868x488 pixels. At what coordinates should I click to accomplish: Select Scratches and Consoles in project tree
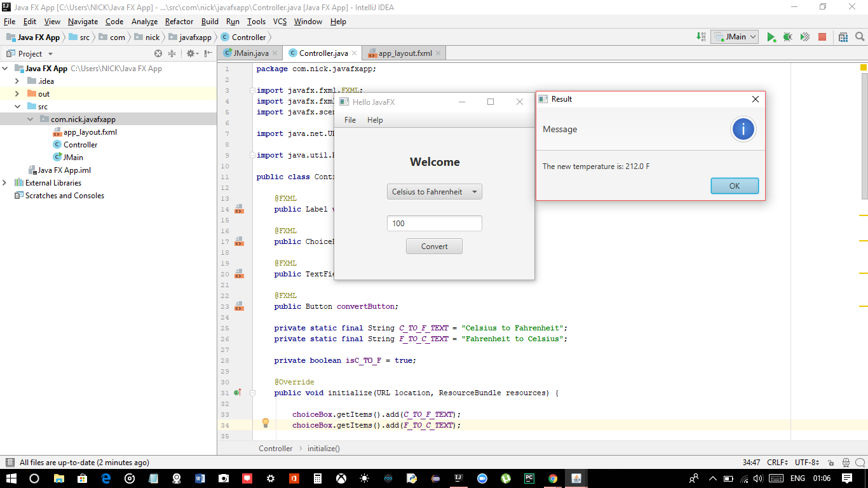[x=59, y=196]
